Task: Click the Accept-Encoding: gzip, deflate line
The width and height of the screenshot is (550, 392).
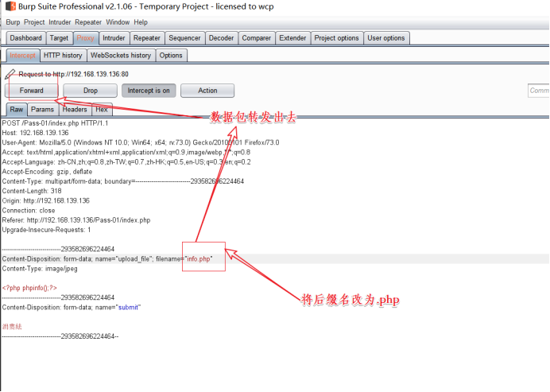Action: point(47,172)
